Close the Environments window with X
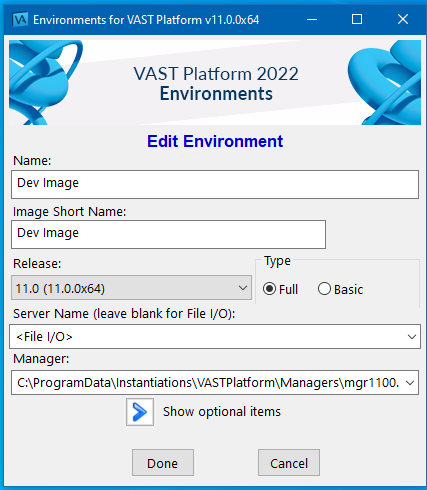Screen dimensions: 427x490 coord(403,20)
